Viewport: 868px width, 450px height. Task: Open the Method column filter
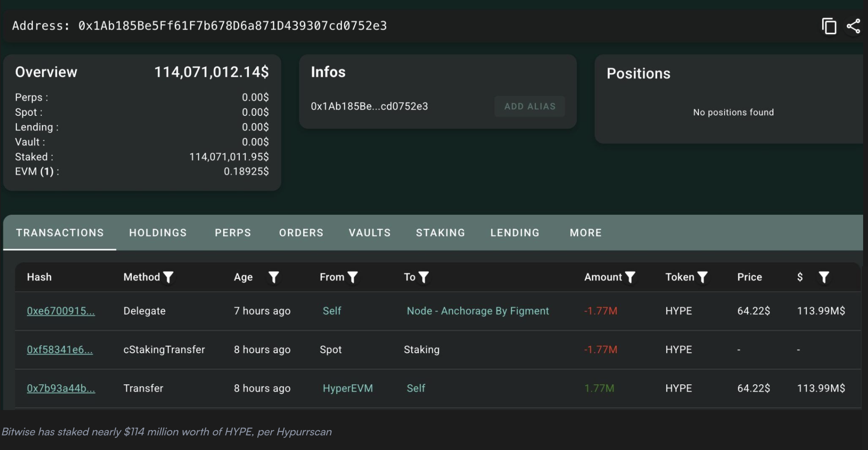click(168, 277)
